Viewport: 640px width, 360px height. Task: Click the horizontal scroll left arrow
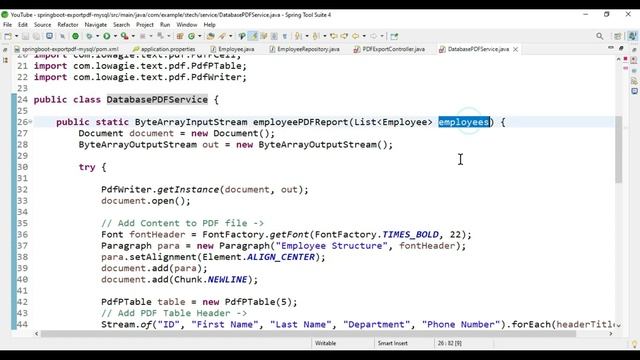pyautogui.click(x=36, y=333)
